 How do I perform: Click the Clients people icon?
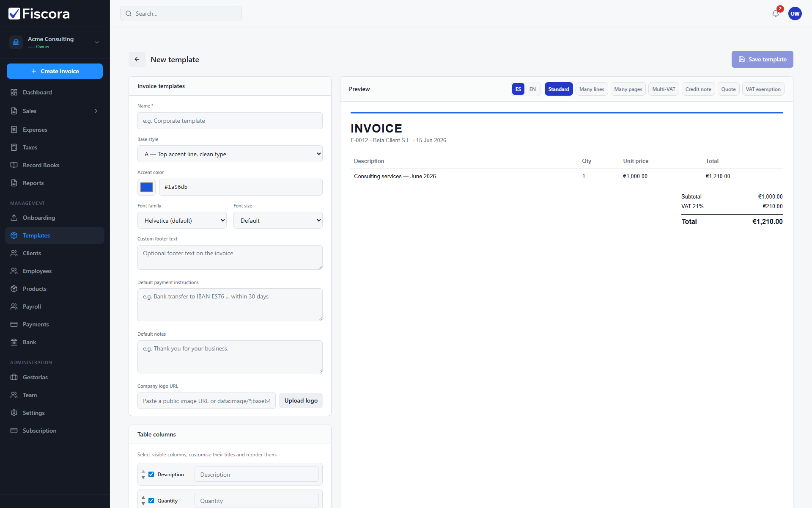click(14, 253)
